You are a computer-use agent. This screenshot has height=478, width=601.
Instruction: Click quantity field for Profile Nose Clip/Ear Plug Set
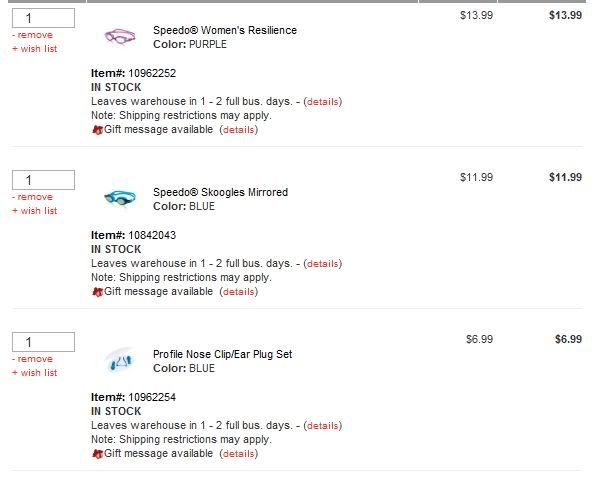pos(43,342)
